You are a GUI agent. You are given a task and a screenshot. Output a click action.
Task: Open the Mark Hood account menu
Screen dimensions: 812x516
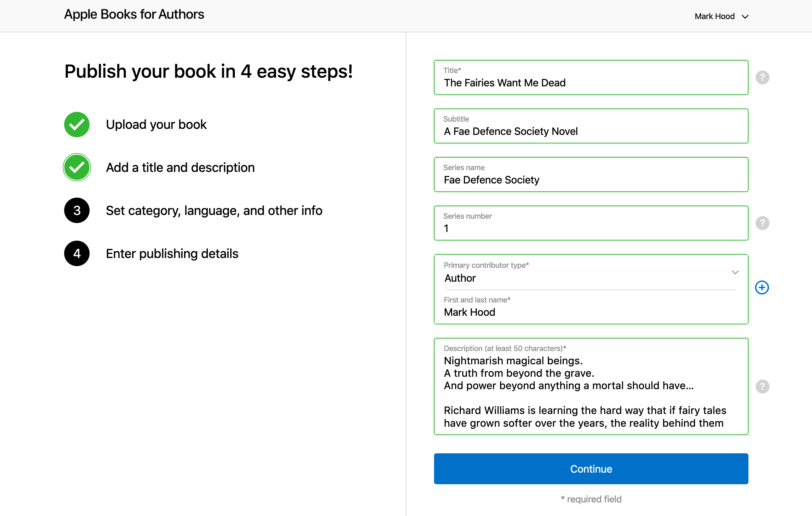721,16
